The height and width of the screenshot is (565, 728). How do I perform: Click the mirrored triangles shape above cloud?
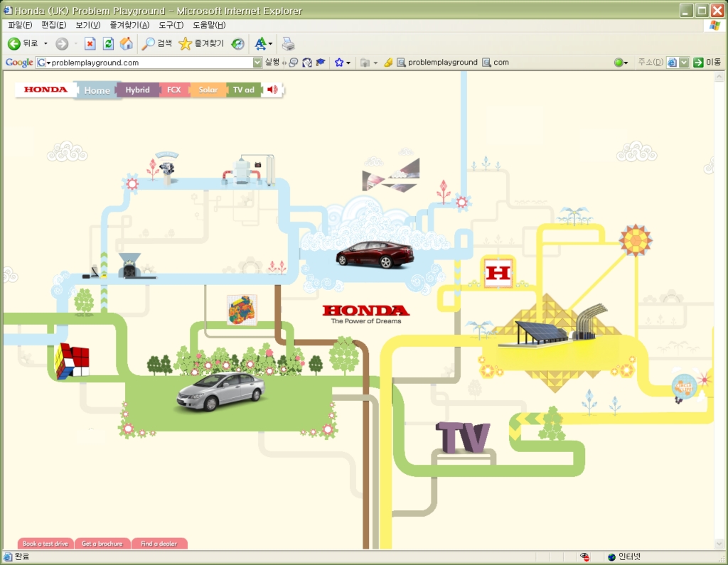pyautogui.click(x=391, y=175)
